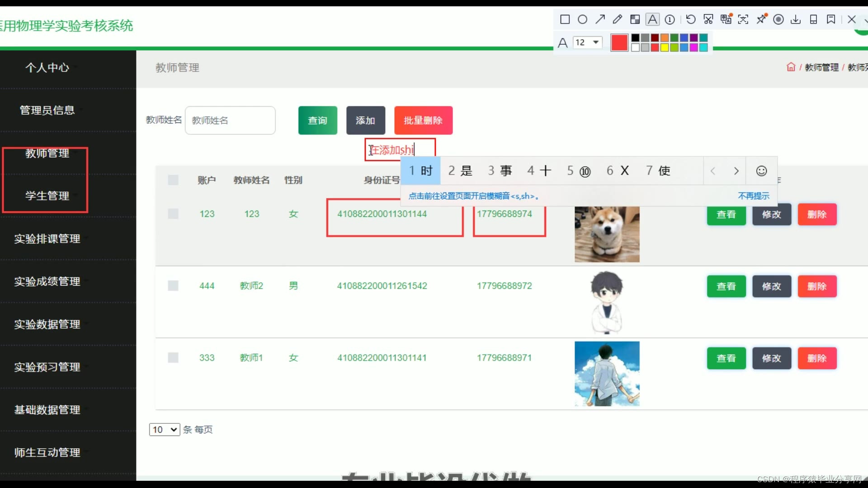This screenshot has height=488, width=868.
Task: Open the 10 per page dropdown
Action: pyautogui.click(x=165, y=429)
